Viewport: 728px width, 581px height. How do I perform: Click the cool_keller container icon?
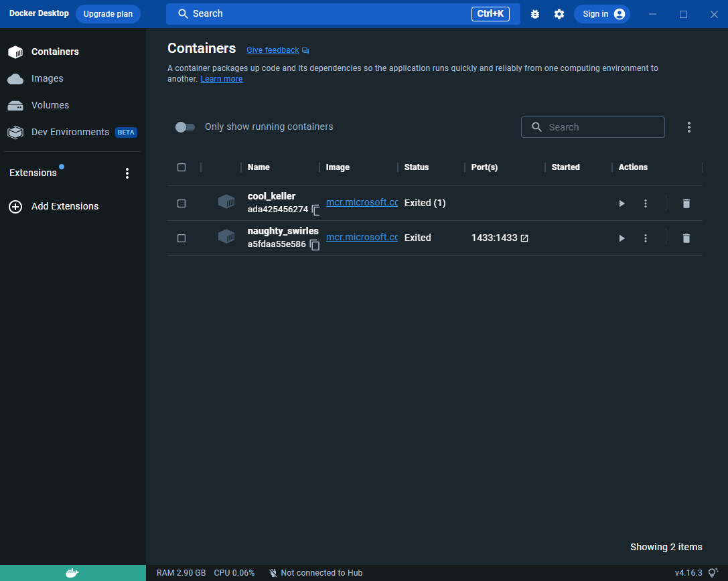tap(226, 201)
